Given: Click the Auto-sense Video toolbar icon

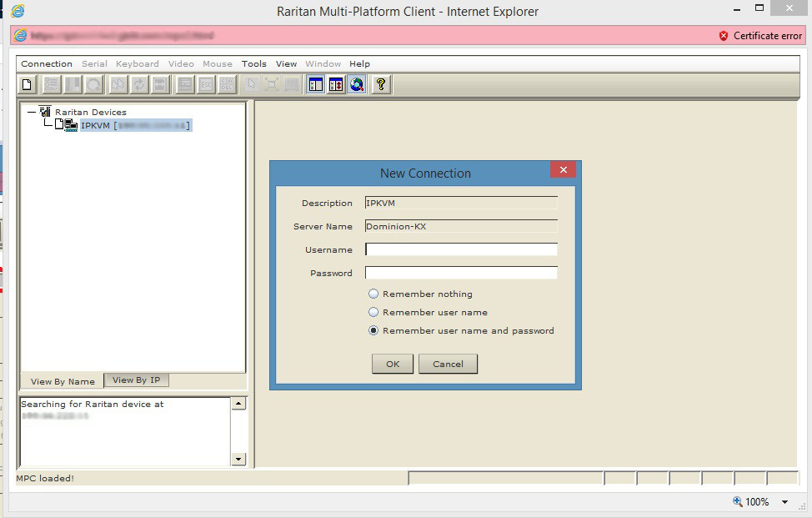Looking at the screenshot, I should pos(160,84).
